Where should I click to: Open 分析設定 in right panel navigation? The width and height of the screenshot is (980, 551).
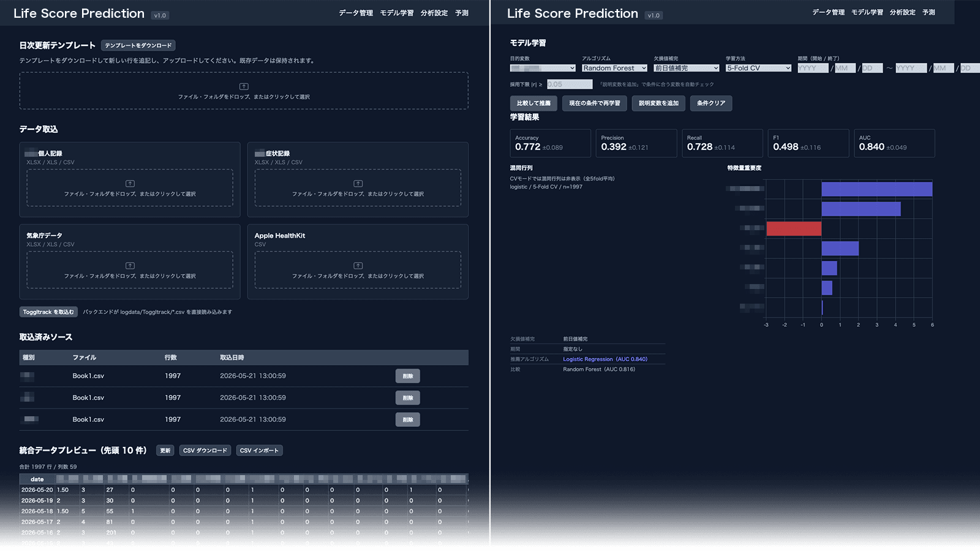tap(903, 12)
